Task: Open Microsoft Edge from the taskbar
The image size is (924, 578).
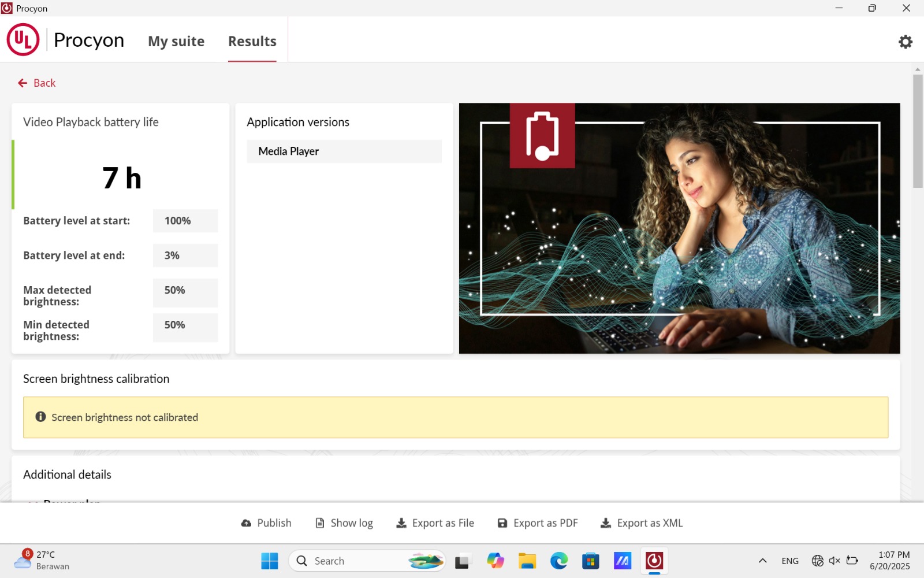Action: coord(558,561)
